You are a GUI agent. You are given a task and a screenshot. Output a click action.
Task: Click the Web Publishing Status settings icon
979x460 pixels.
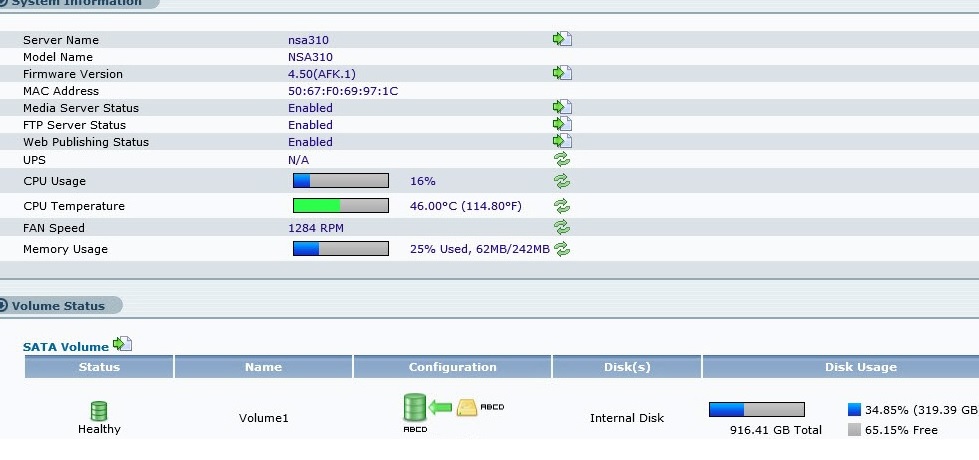click(x=562, y=141)
